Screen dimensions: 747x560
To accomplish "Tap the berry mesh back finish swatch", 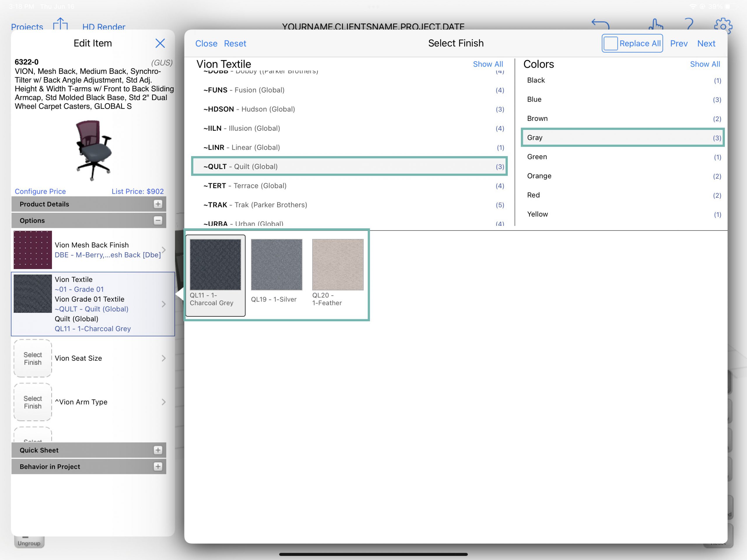I will tap(33, 250).
